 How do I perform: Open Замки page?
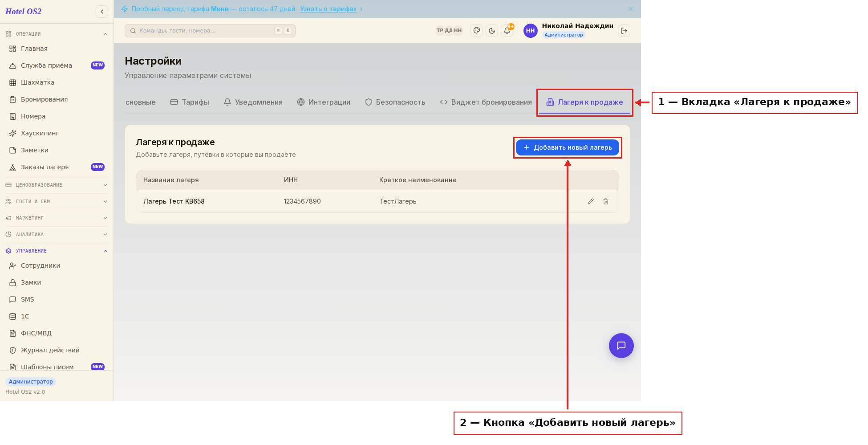[57, 282]
